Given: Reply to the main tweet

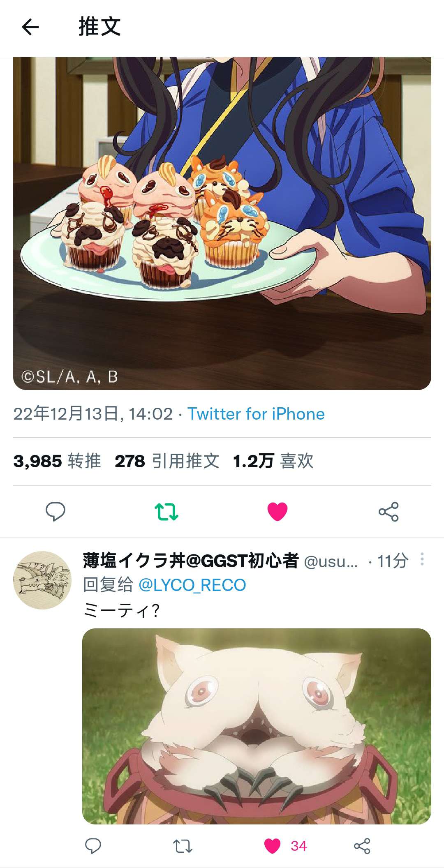Looking at the screenshot, I should pyautogui.click(x=55, y=512).
